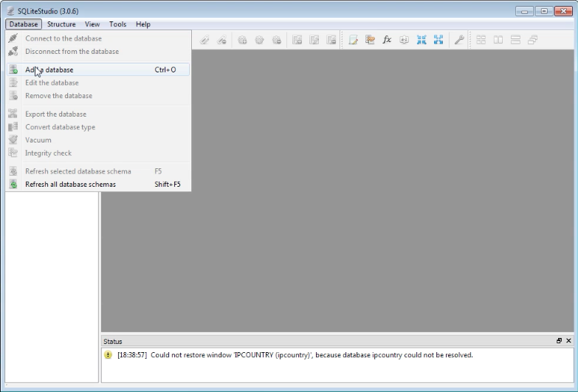This screenshot has height=392, width=578.
Task: Open the collations editor toolbar icon
Action: pos(404,40)
